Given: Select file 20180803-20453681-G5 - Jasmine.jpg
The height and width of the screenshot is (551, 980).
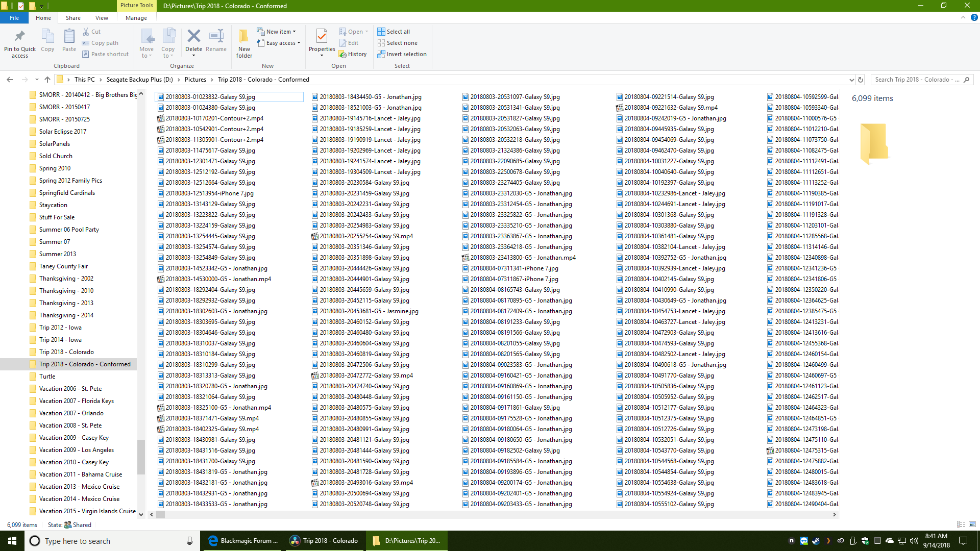Looking at the screenshot, I should click(x=369, y=311).
